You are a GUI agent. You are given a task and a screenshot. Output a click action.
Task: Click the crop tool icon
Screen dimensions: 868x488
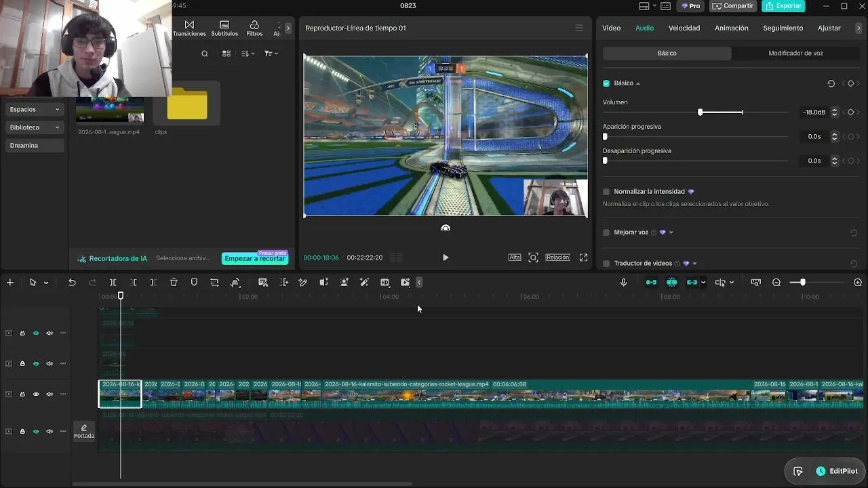coord(214,283)
